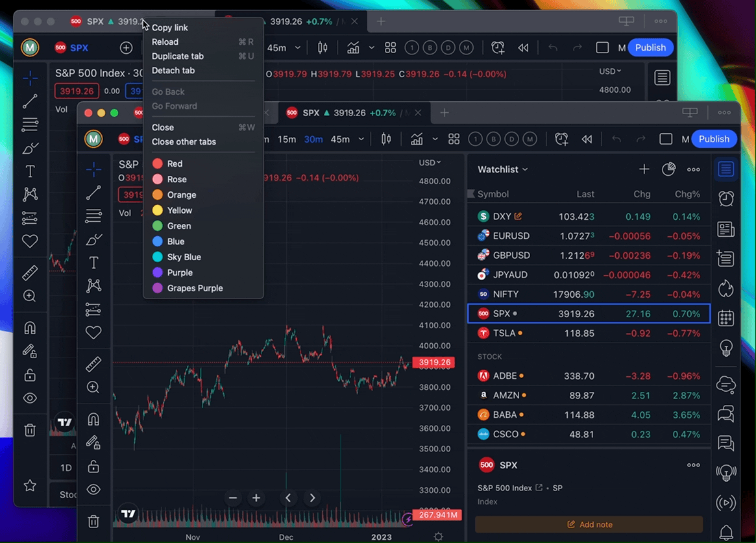
Task: Select the trend line tool in front window
Action: [x=93, y=193]
